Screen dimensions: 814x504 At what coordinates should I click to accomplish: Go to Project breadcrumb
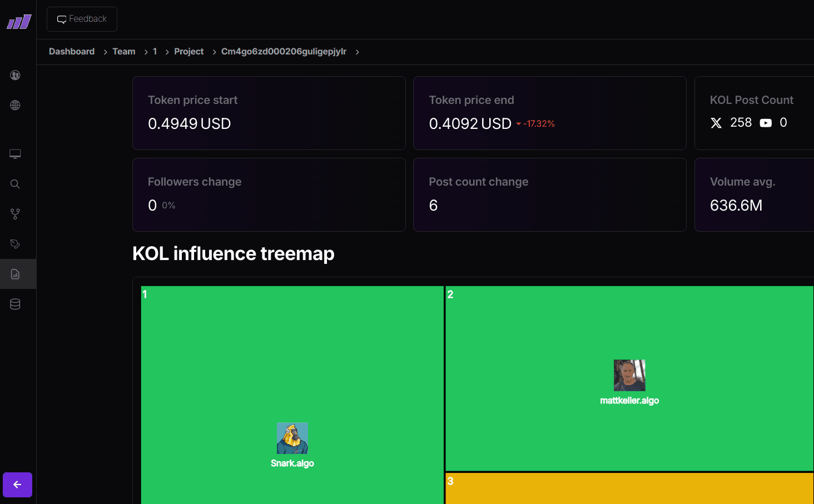pos(189,51)
